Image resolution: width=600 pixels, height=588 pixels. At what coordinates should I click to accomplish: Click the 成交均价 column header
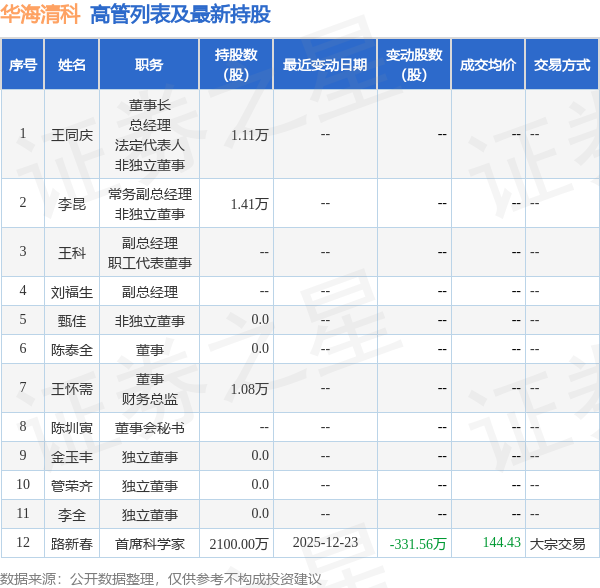(x=488, y=65)
